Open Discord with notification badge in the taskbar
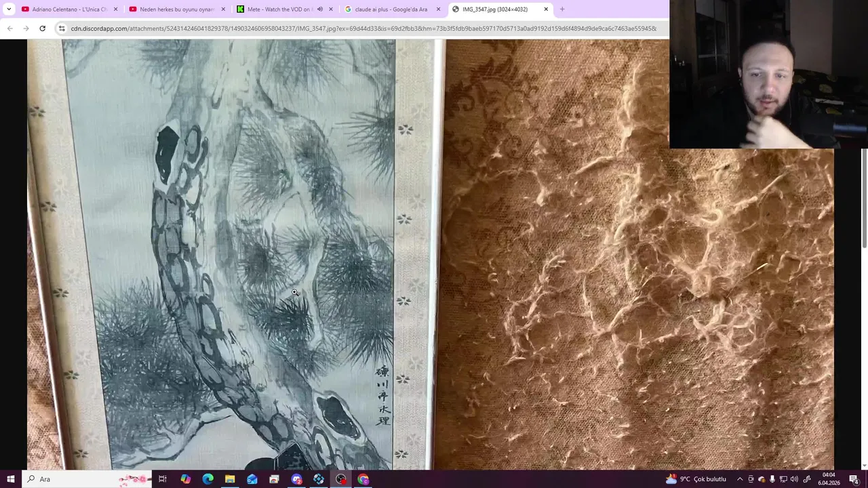Viewport: 868px width, 488px height. click(x=296, y=479)
